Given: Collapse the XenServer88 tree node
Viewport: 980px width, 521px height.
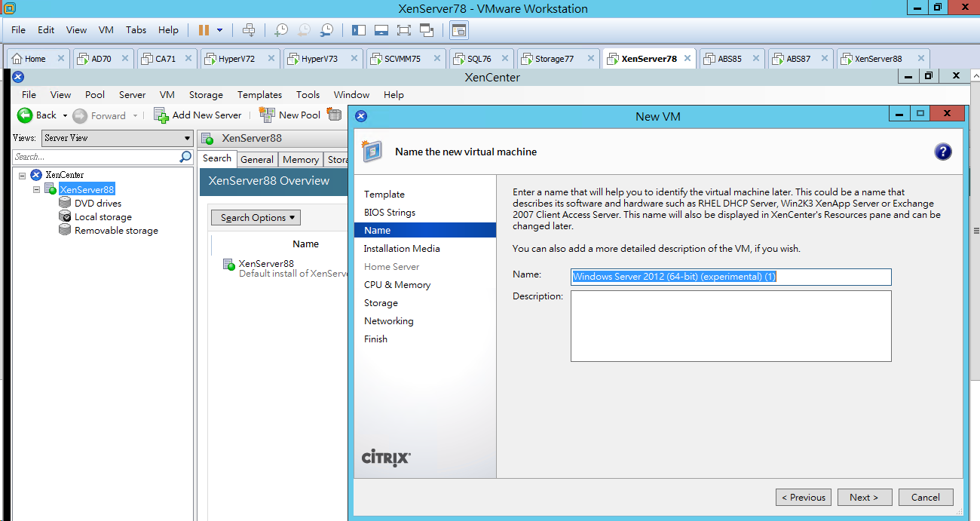Looking at the screenshot, I should pos(37,189).
